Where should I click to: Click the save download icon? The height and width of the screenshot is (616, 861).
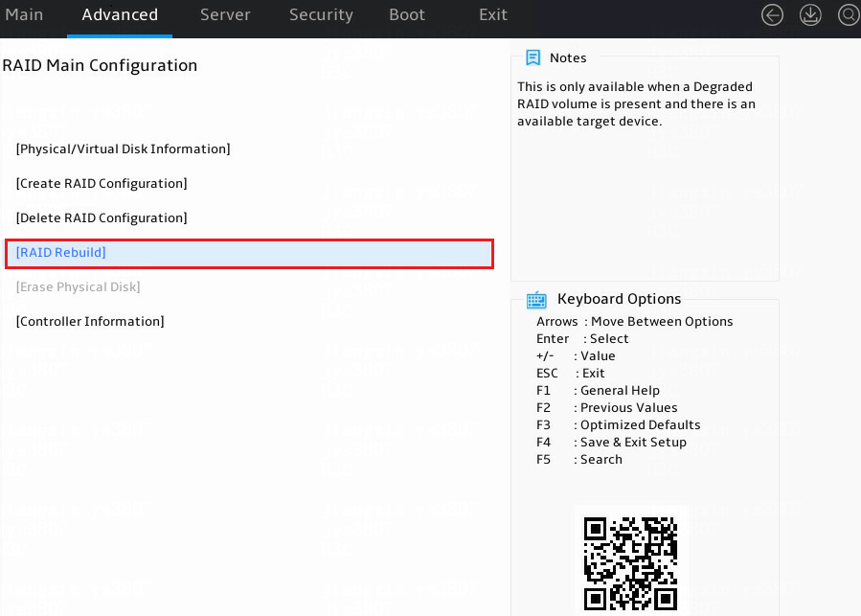(810, 14)
